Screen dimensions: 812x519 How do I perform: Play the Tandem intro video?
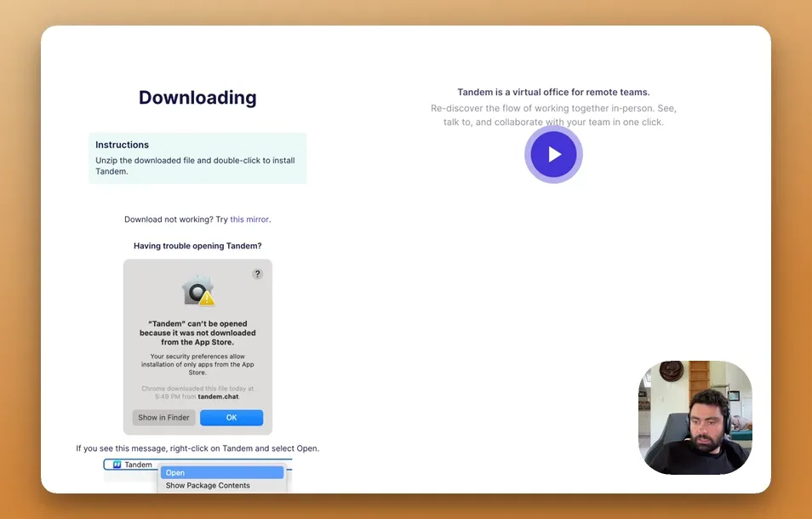[553, 154]
